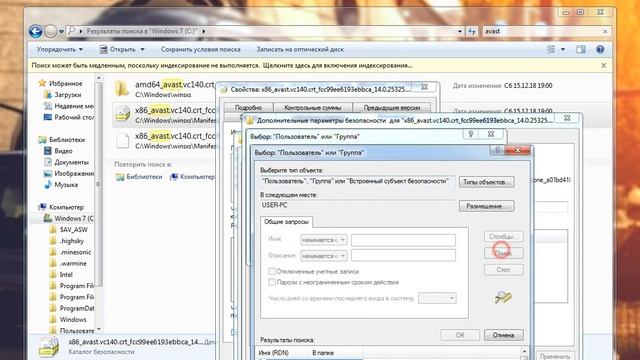Open the Упорядочить menu
The height and width of the screenshot is (360, 640).
pyautogui.click(x=60, y=49)
